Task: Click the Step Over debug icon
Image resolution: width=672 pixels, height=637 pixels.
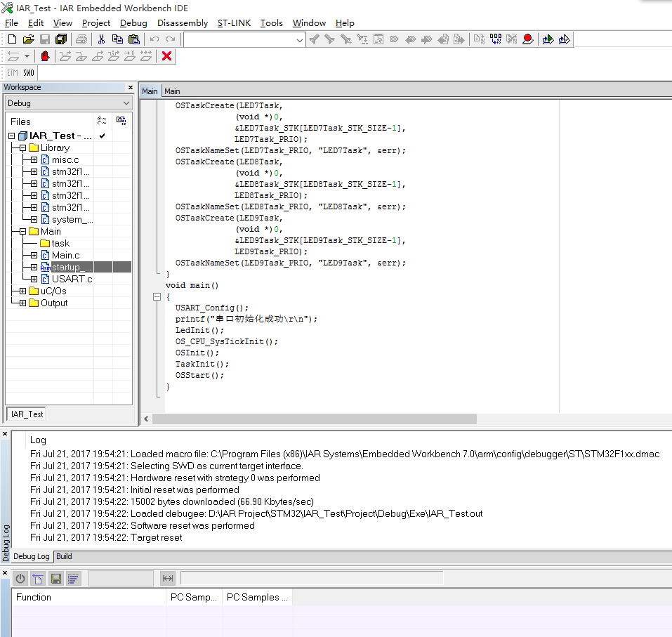Action: tap(65, 56)
